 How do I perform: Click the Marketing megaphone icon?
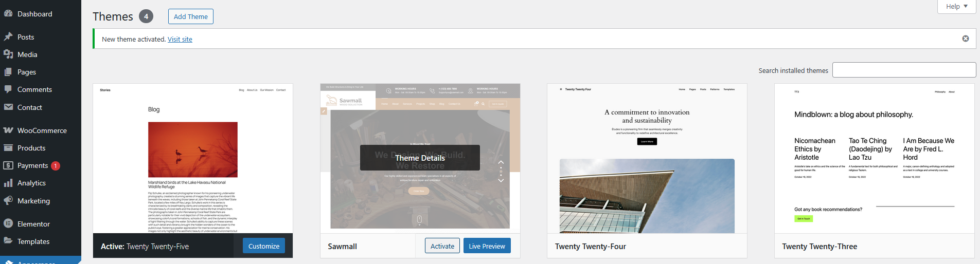coord(8,201)
